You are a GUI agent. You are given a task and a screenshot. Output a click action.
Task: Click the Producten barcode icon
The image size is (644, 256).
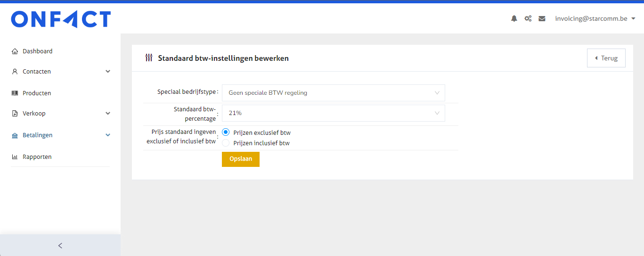[15, 93]
